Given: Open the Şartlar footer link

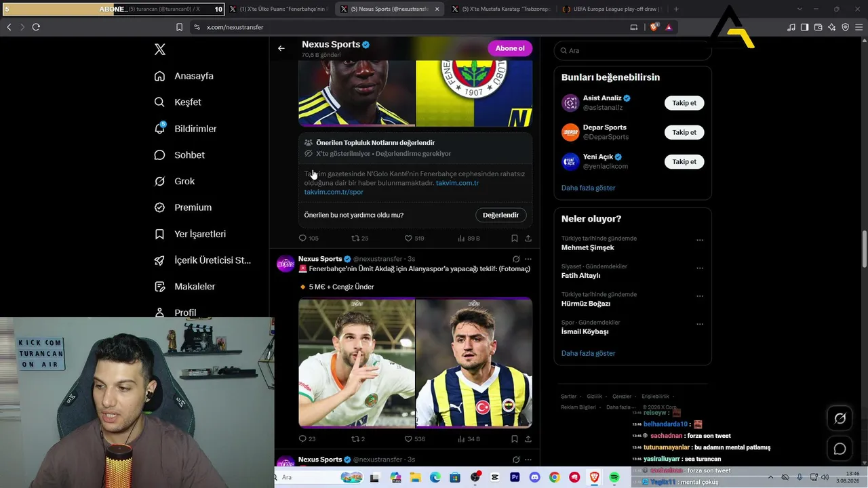Looking at the screenshot, I should (x=568, y=396).
